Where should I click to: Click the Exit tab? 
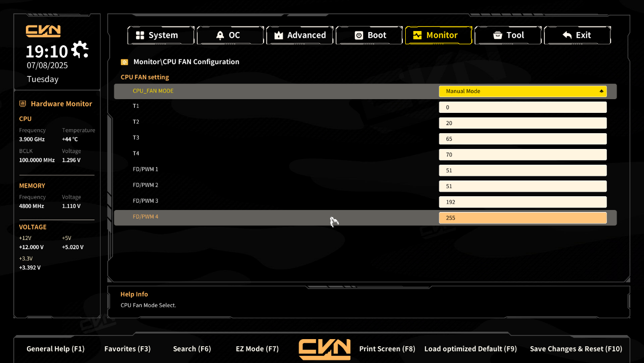pos(577,35)
